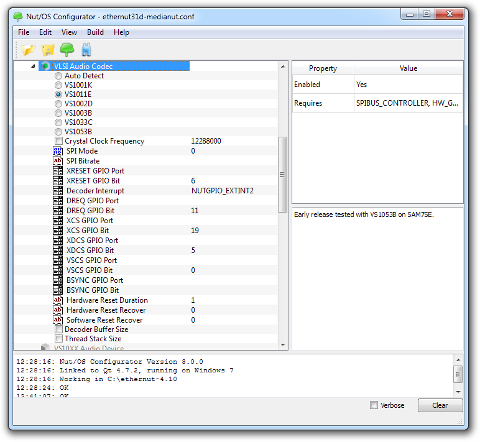Open the Build menu
The width and height of the screenshot is (480, 442).
click(95, 32)
